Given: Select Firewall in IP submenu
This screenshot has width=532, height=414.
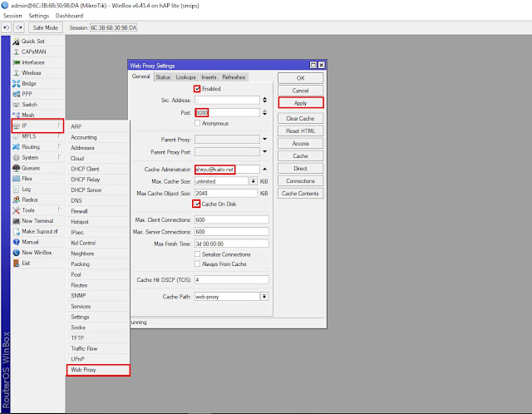Looking at the screenshot, I should pyautogui.click(x=98, y=211).
